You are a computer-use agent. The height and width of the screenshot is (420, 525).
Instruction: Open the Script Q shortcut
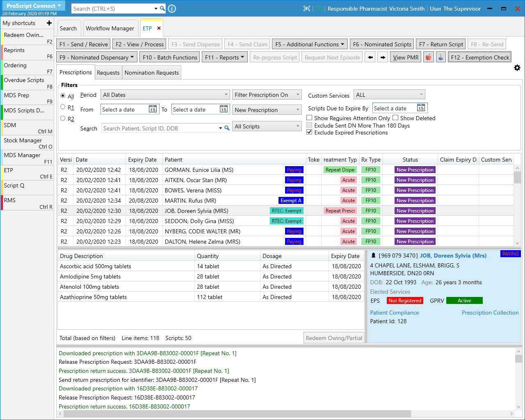pos(27,187)
